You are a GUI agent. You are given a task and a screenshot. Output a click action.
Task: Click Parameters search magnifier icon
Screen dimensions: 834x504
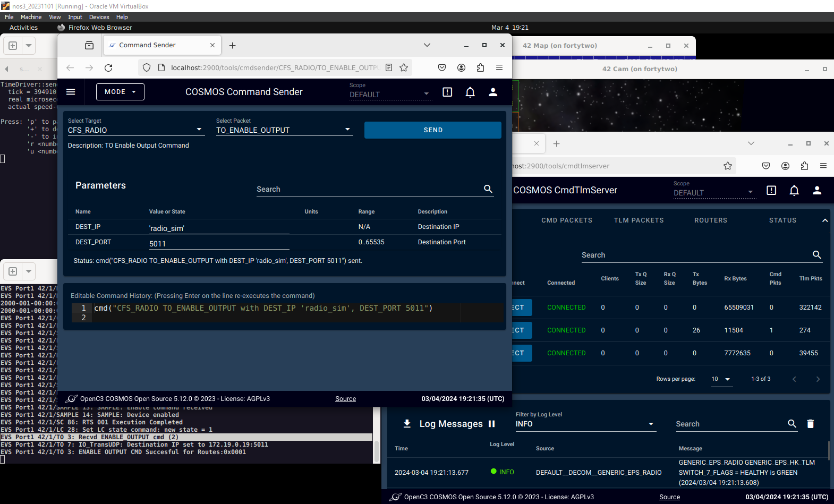pyautogui.click(x=488, y=189)
